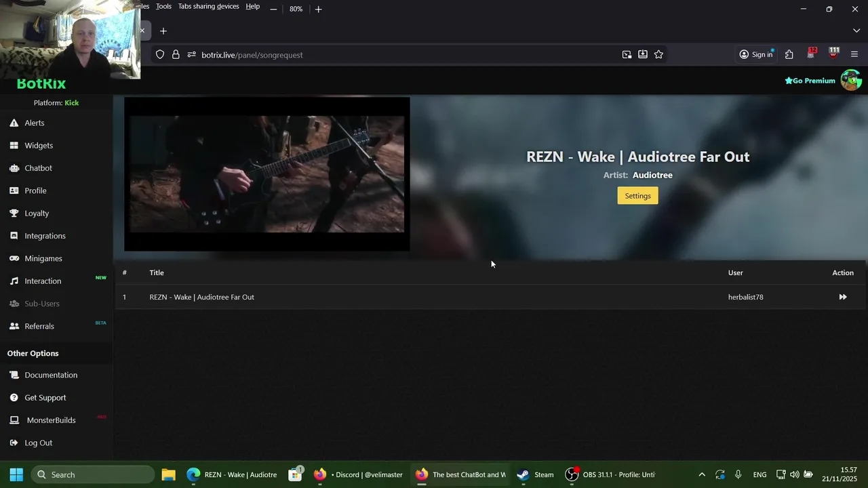Open the Profile page in the sidebar
The height and width of the screenshot is (488, 868).
click(x=35, y=190)
